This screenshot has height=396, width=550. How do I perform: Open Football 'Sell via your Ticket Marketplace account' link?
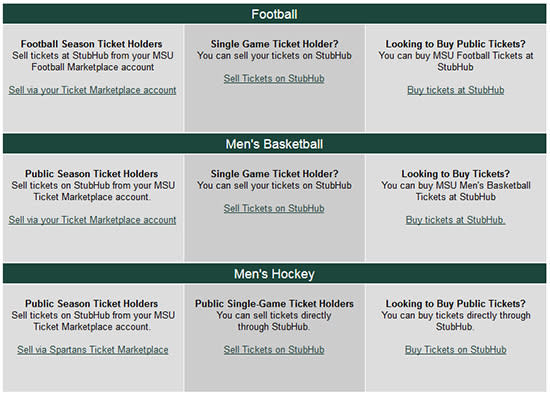(x=92, y=90)
